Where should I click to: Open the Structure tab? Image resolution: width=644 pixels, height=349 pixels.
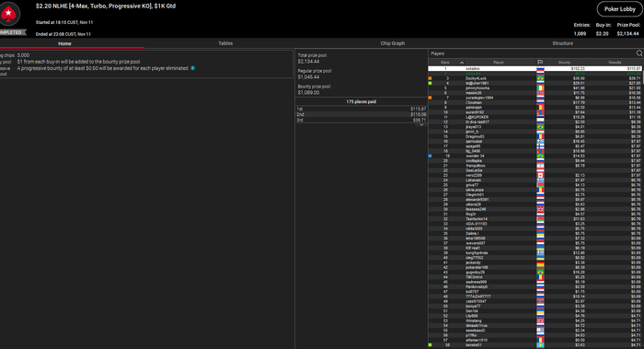562,43
